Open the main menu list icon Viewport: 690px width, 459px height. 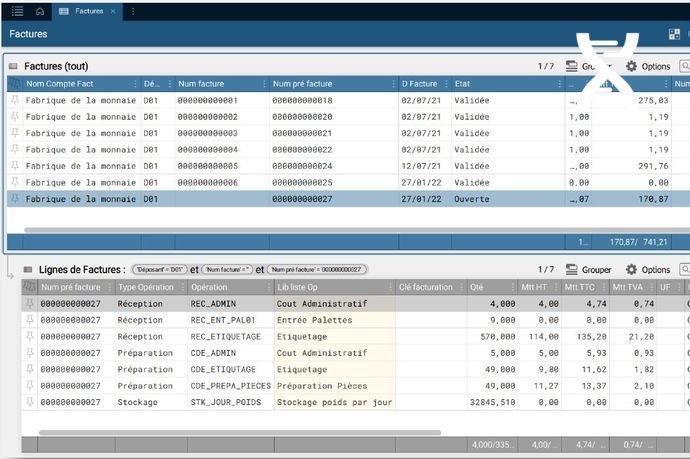point(17,10)
